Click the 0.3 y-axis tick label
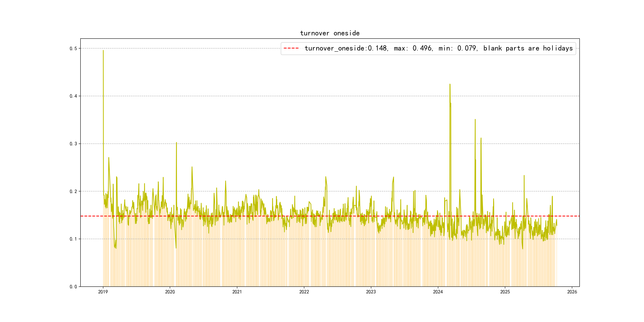The image size is (644, 322). [73, 144]
